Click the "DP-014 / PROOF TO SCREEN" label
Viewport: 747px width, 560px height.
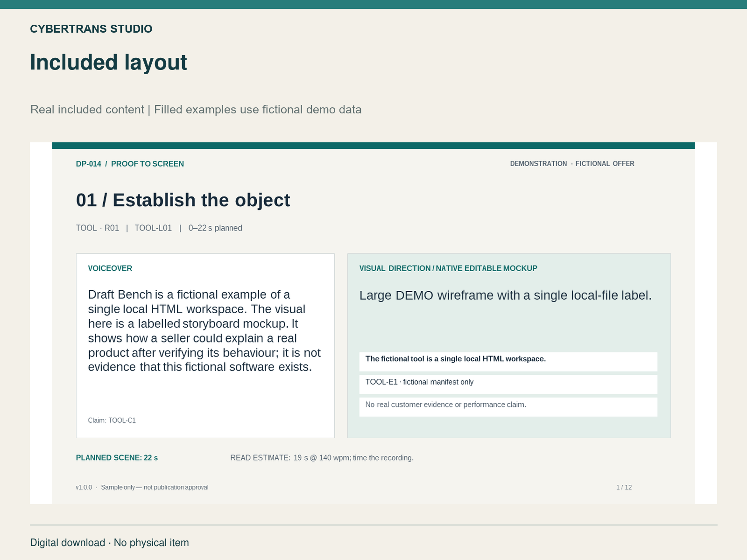pyautogui.click(x=130, y=164)
